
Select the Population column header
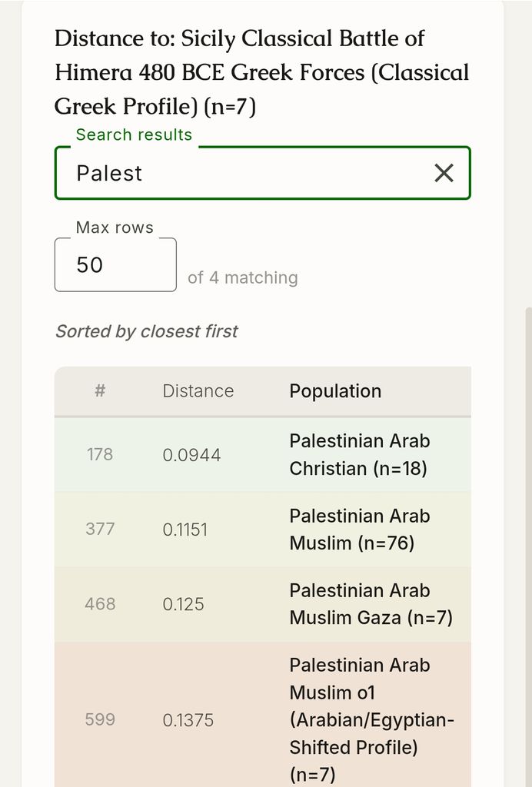pyautogui.click(x=335, y=391)
